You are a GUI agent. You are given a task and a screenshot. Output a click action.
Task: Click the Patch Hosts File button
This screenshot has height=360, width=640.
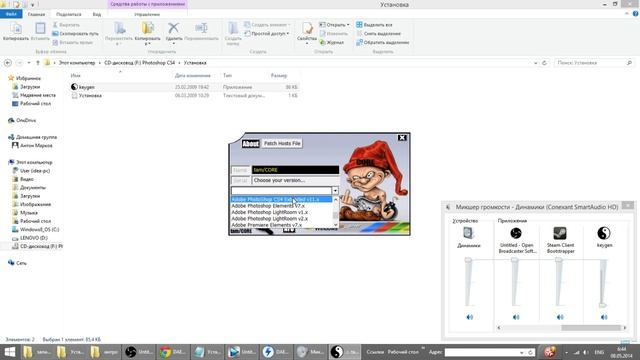pos(282,143)
